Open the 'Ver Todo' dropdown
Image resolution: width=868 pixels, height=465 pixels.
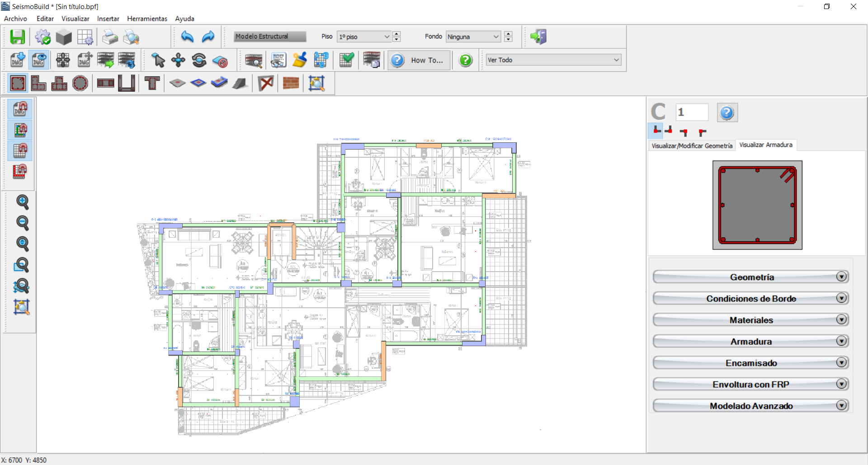[553, 60]
